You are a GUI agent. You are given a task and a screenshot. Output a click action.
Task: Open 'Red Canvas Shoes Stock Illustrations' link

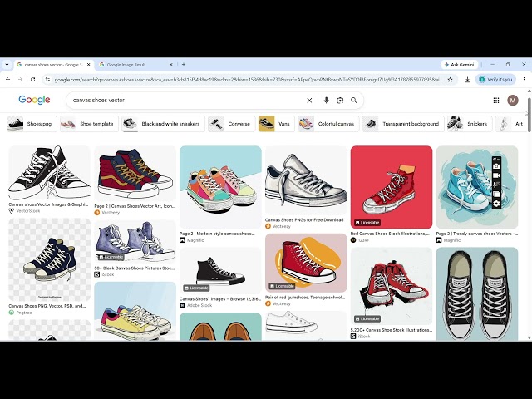click(390, 234)
